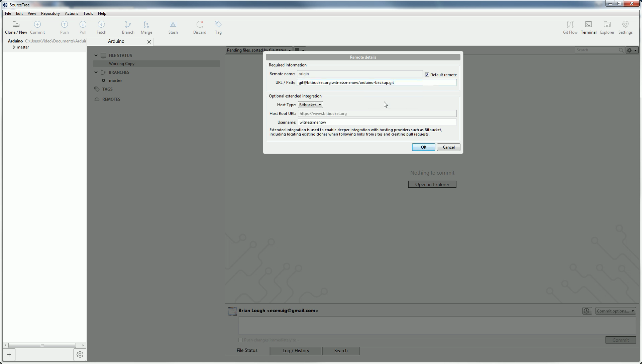This screenshot has height=364, width=642.
Task: Uncheck the Default remote checkbox
Action: pyautogui.click(x=427, y=75)
